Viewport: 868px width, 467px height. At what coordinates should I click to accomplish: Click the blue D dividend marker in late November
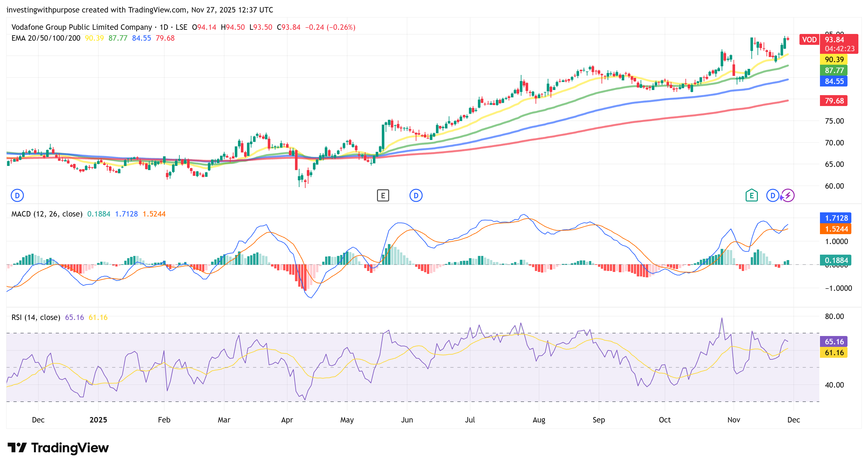[x=772, y=195]
